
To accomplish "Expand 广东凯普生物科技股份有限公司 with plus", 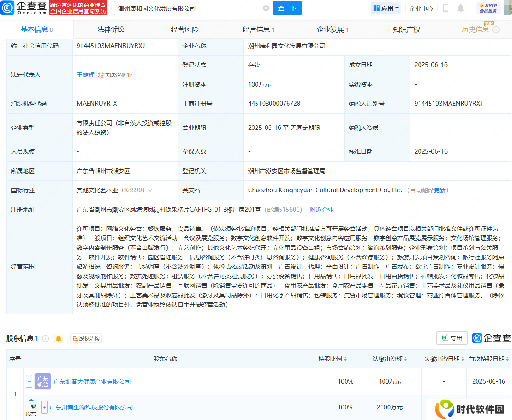I will (x=44, y=407).
